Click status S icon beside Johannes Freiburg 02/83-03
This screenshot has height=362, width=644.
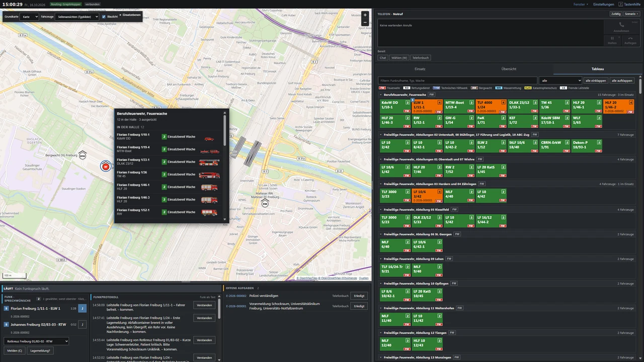point(6,324)
